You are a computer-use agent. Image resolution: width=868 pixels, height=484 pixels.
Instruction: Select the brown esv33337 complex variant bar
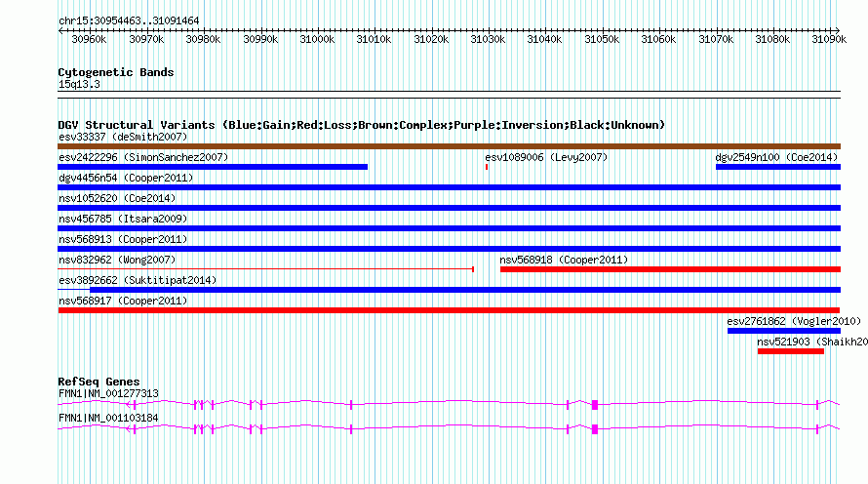point(449,146)
